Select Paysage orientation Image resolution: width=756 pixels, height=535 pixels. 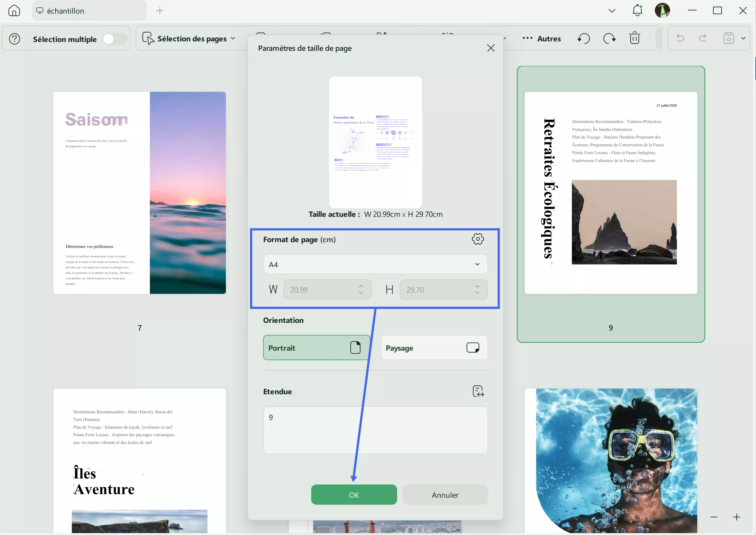click(434, 348)
